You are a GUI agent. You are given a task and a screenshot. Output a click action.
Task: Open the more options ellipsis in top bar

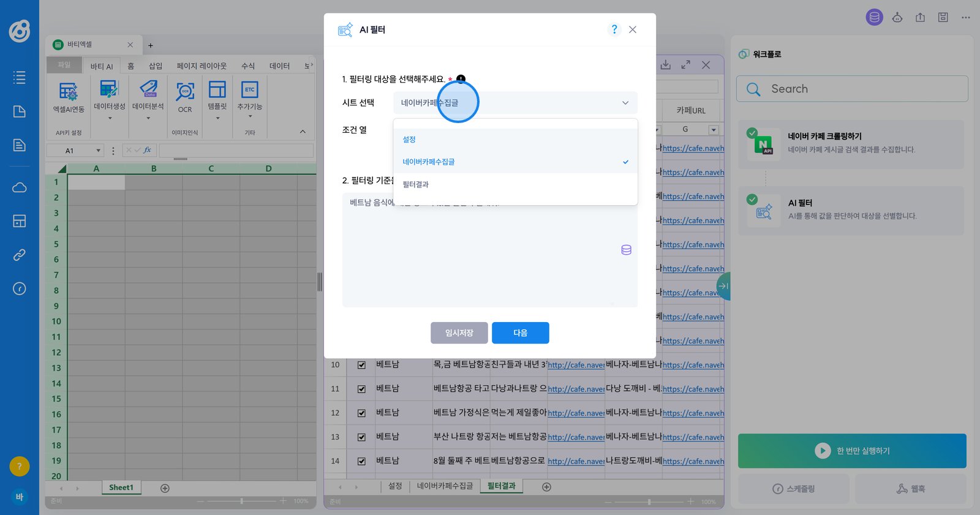point(966,17)
